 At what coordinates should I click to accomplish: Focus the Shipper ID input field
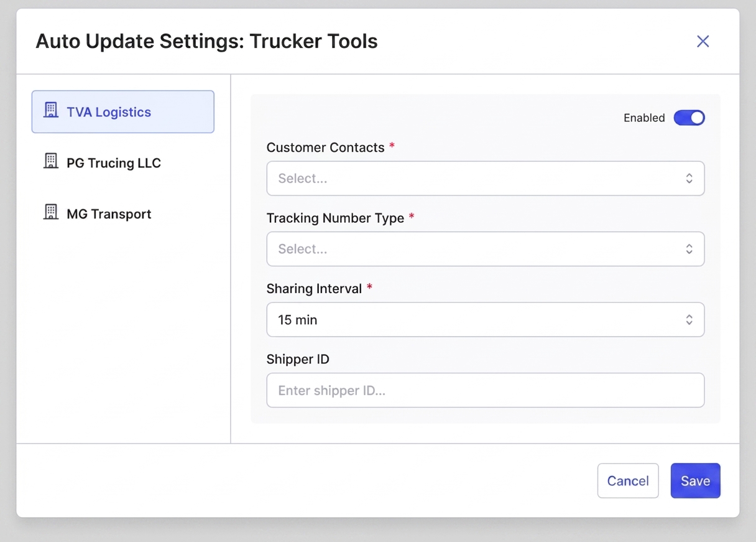(485, 390)
